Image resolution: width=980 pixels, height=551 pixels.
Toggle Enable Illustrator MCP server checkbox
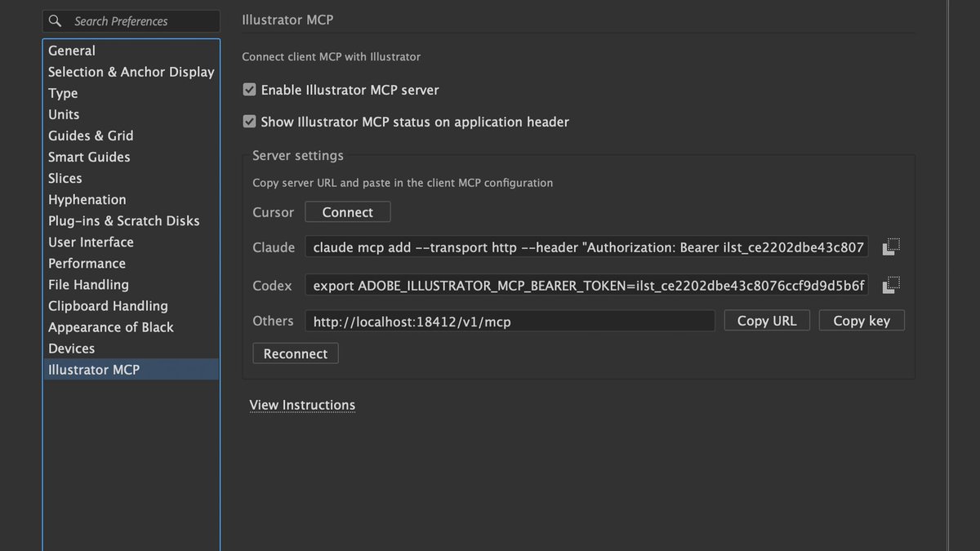click(250, 90)
